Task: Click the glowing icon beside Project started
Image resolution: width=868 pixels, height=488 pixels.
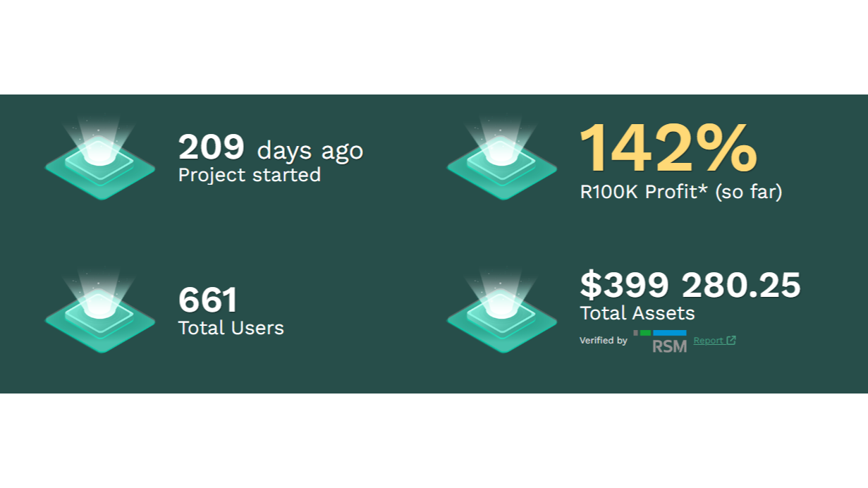Action: [x=100, y=159]
